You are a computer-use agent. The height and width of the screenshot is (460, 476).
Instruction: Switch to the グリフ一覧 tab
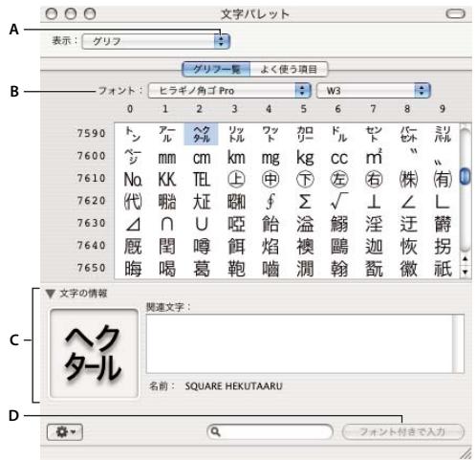216,69
